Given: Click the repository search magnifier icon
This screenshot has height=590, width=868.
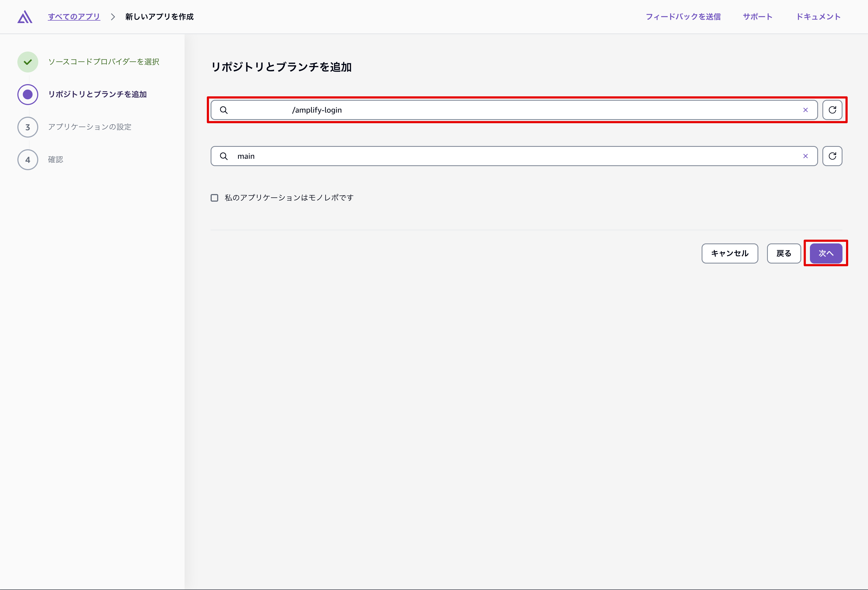Looking at the screenshot, I should (224, 110).
